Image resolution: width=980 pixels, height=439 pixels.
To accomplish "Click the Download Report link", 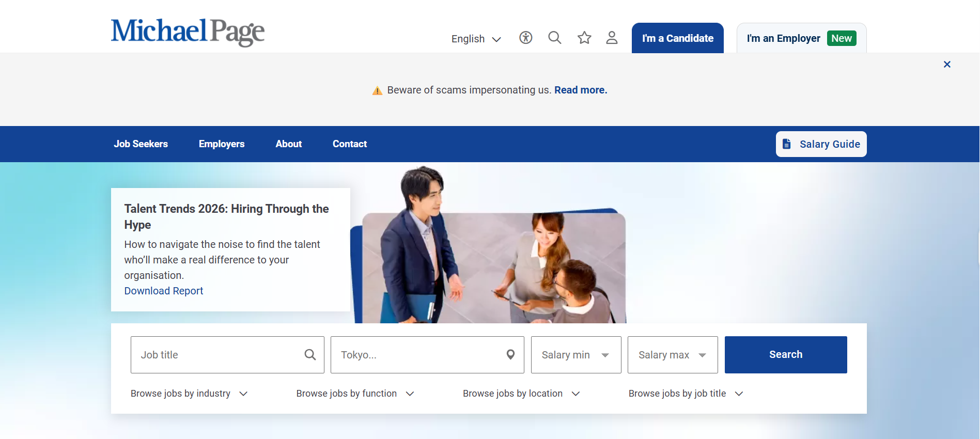I will pyautogui.click(x=164, y=291).
